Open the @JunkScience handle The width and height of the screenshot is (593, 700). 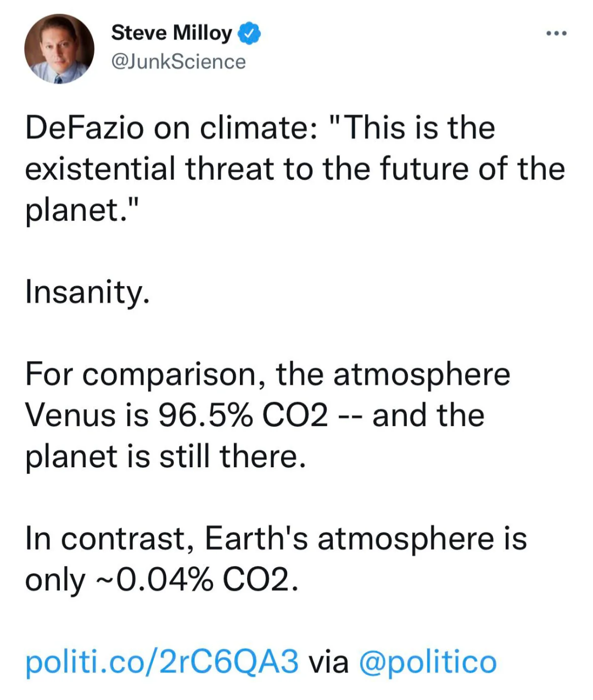tap(178, 61)
